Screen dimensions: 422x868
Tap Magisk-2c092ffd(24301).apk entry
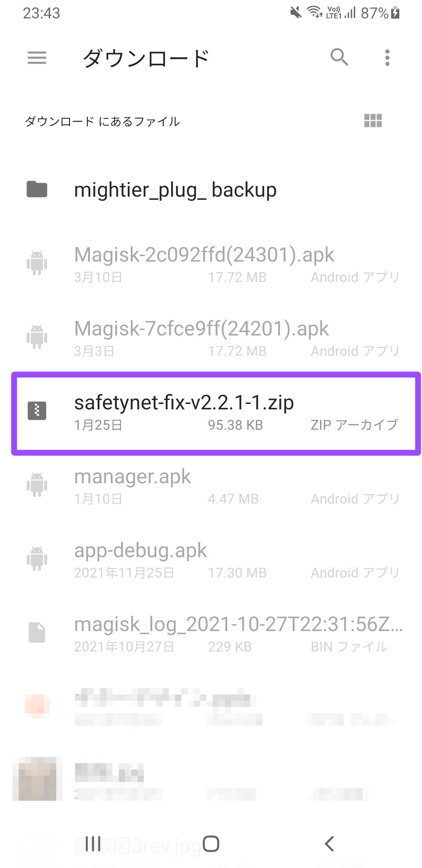coord(211,264)
